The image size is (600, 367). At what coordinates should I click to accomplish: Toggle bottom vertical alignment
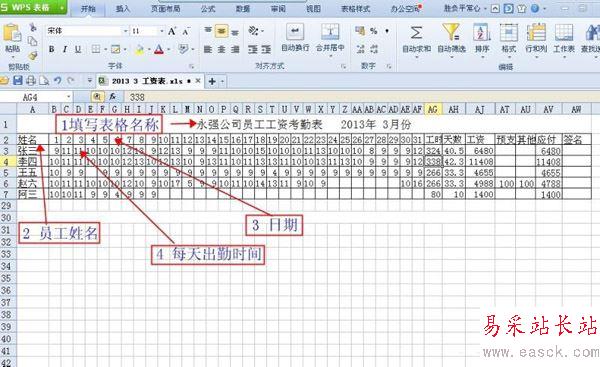coord(235,32)
